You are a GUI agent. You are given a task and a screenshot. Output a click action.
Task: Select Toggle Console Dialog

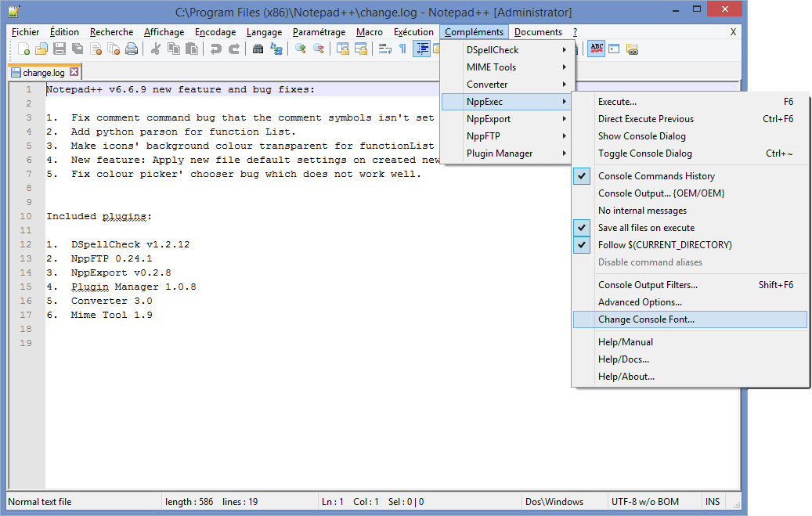pos(690,153)
